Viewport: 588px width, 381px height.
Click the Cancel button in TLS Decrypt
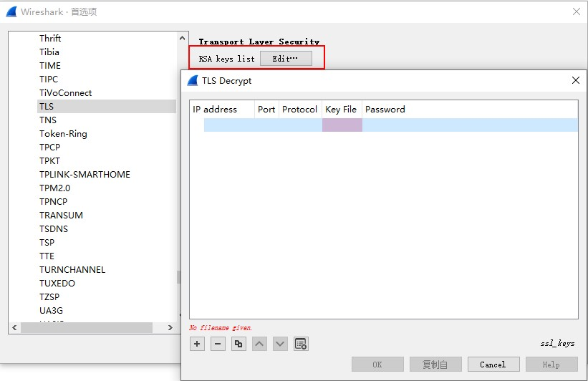click(493, 365)
